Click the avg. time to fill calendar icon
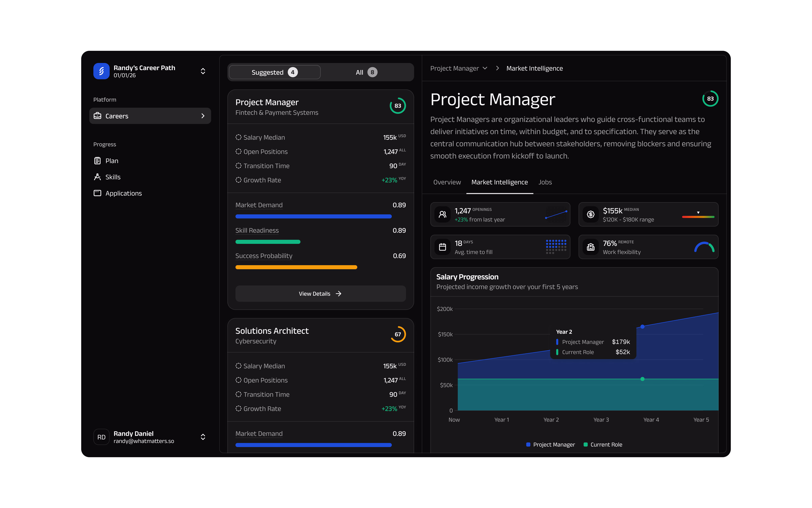This screenshot has width=812, height=508. [x=443, y=247]
